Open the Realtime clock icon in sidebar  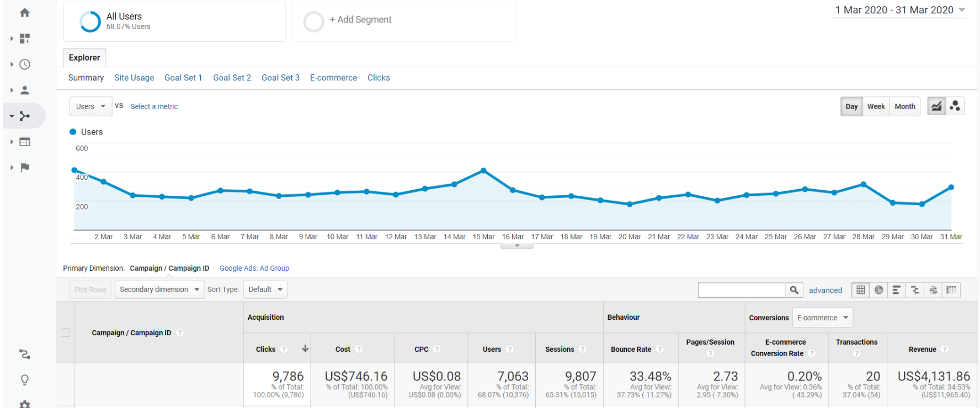point(25,65)
